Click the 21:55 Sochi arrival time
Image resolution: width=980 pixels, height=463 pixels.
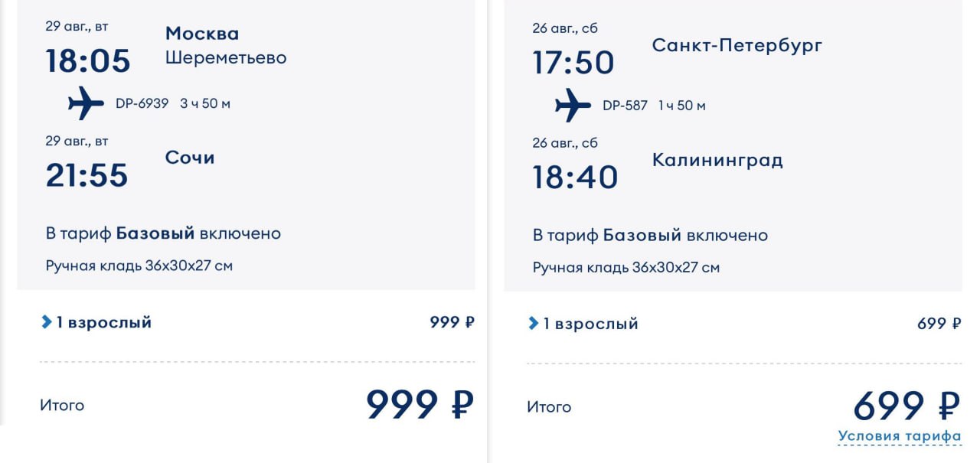point(87,175)
